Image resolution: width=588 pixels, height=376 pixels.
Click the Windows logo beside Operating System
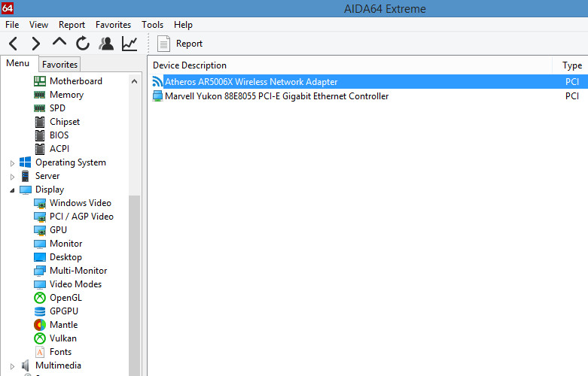coord(25,162)
